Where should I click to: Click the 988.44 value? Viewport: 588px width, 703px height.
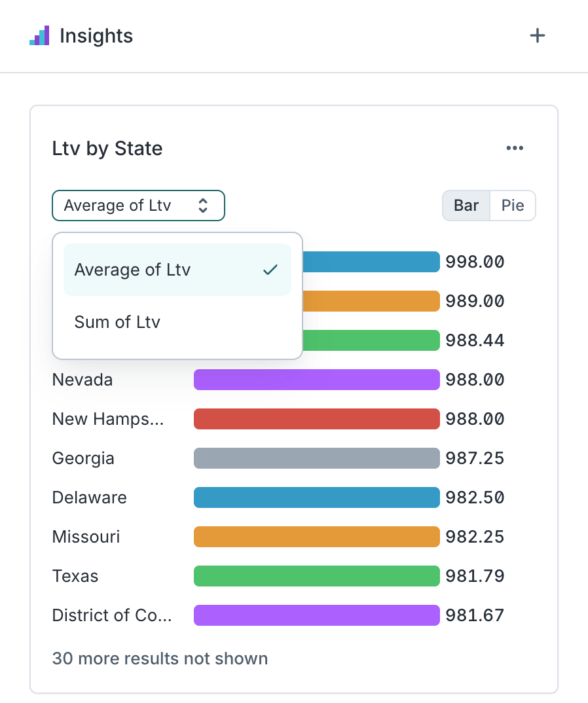click(475, 340)
